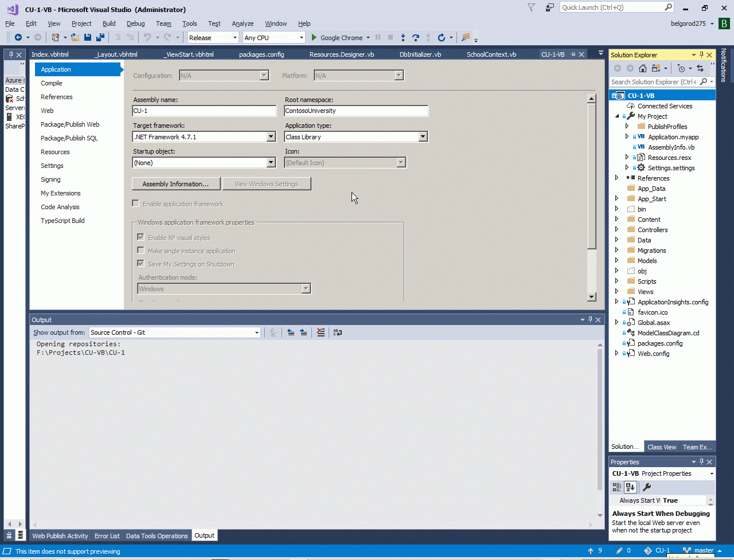Click the Alphabetical sort icon in Properties

pos(630,487)
